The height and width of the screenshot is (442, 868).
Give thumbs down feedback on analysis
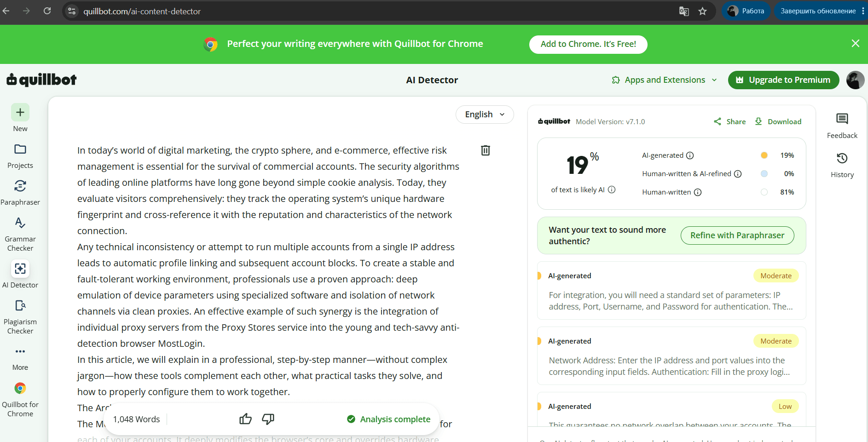(268, 419)
